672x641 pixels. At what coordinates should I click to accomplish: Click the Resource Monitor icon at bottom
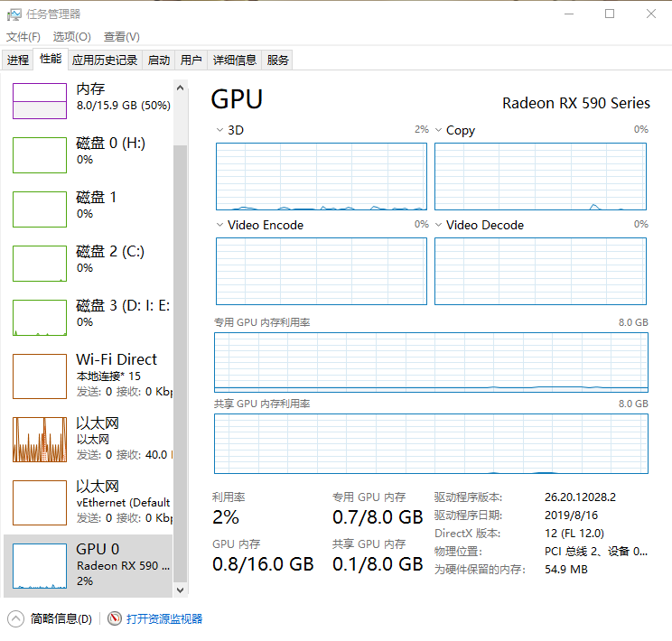115,618
